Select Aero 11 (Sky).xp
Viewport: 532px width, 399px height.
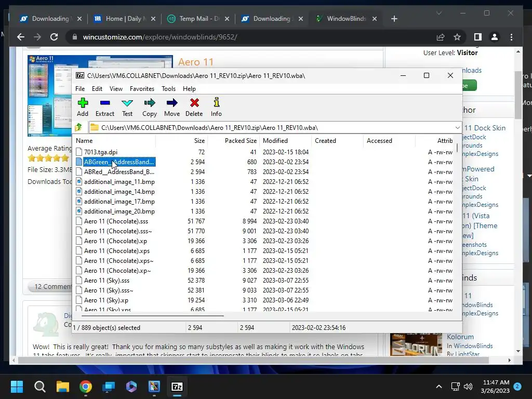tap(106, 300)
